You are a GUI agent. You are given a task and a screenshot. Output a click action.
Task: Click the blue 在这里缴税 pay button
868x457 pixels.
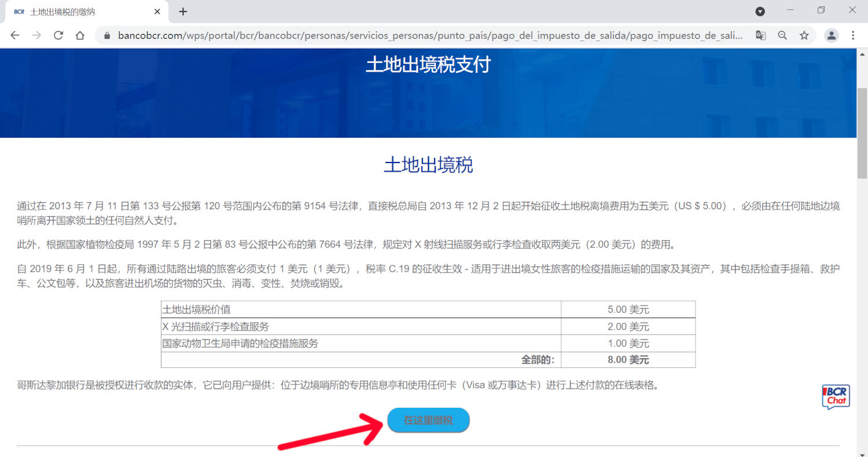[428, 421]
